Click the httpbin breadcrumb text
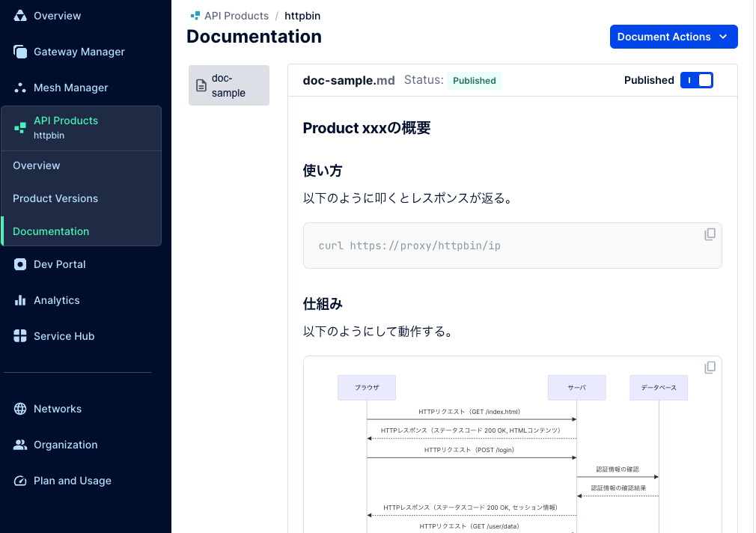 click(x=302, y=16)
